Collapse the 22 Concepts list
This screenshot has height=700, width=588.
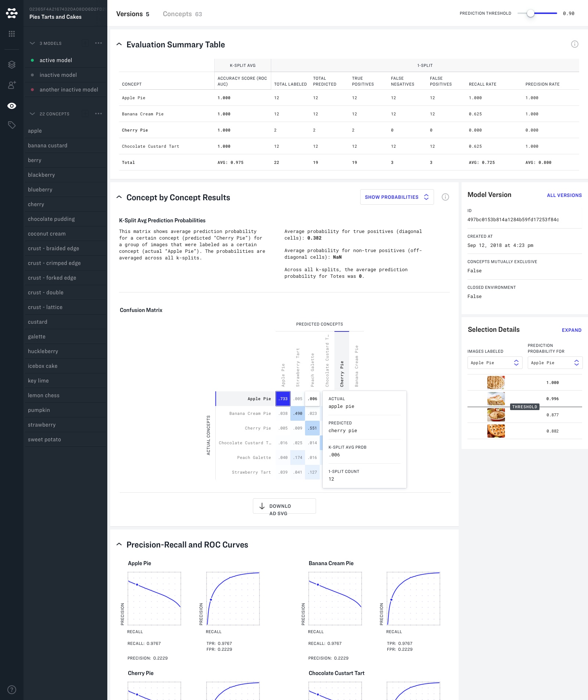point(32,114)
